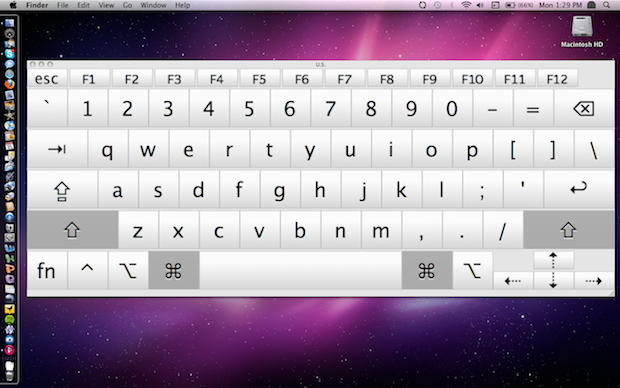Open the Finder menu
The width and height of the screenshot is (620, 388).
click(x=37, y=5)
